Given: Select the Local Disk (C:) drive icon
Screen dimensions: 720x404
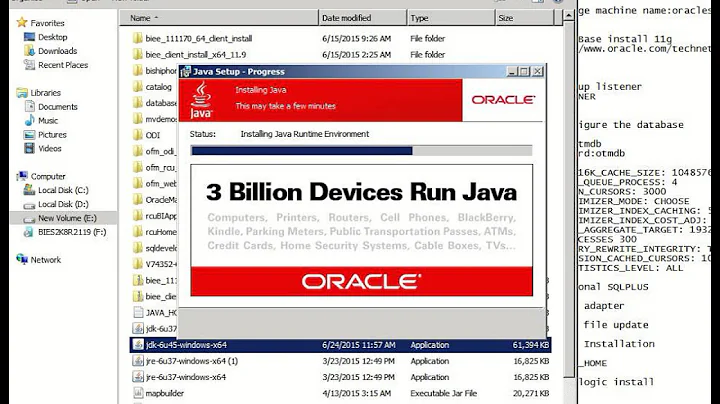Looking at the screenshot, I should tap(29, 190).
